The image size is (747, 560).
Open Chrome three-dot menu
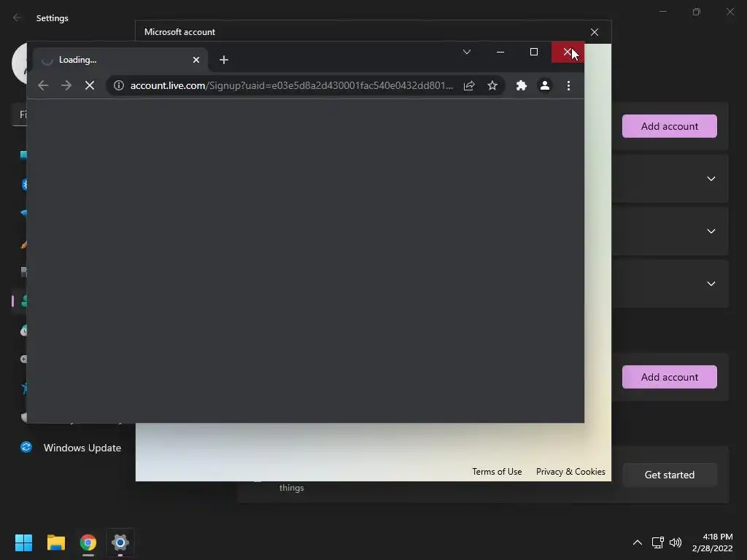(568, 85)
